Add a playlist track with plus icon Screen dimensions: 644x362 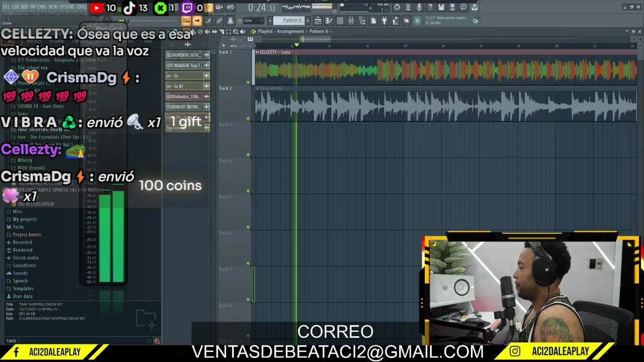point(223,45)
